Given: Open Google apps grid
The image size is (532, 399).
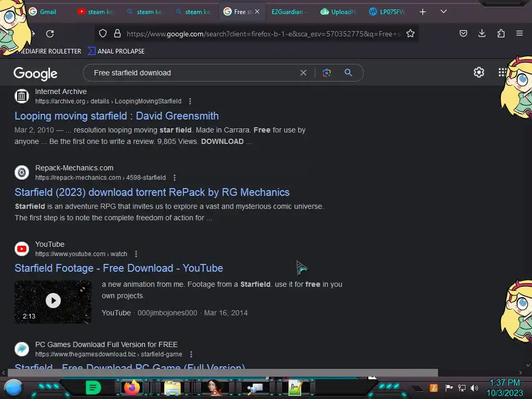Looking at the screenshot, I should click(502, 72).
